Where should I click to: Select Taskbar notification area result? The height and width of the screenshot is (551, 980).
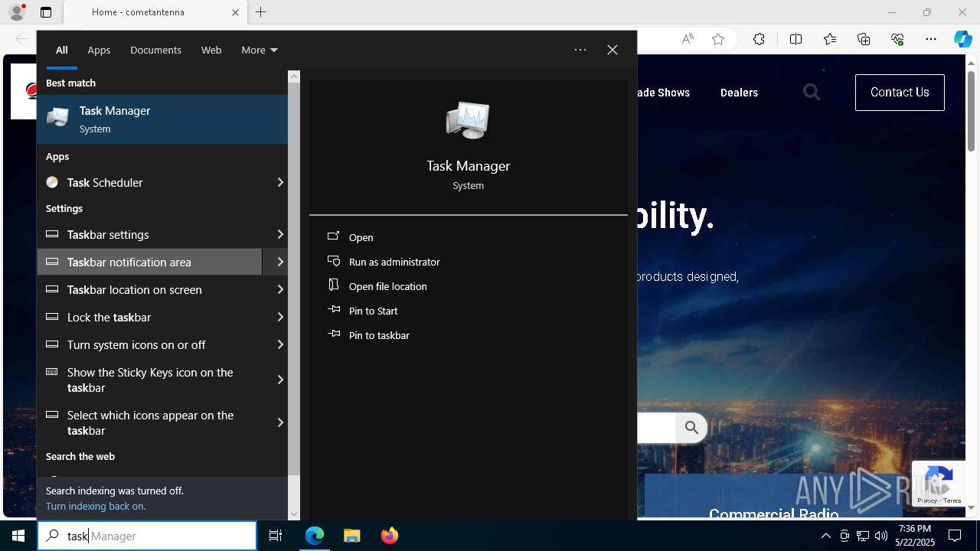pos(150,262)
